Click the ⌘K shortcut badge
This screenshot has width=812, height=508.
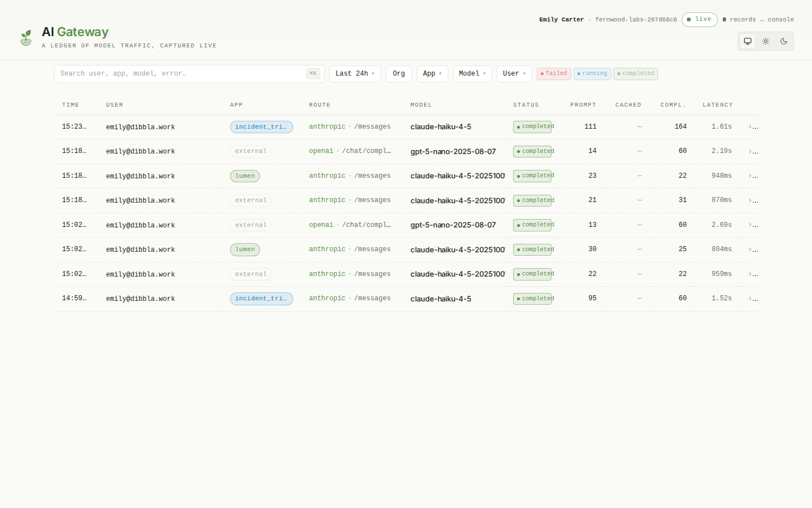[x=313, y=73]
